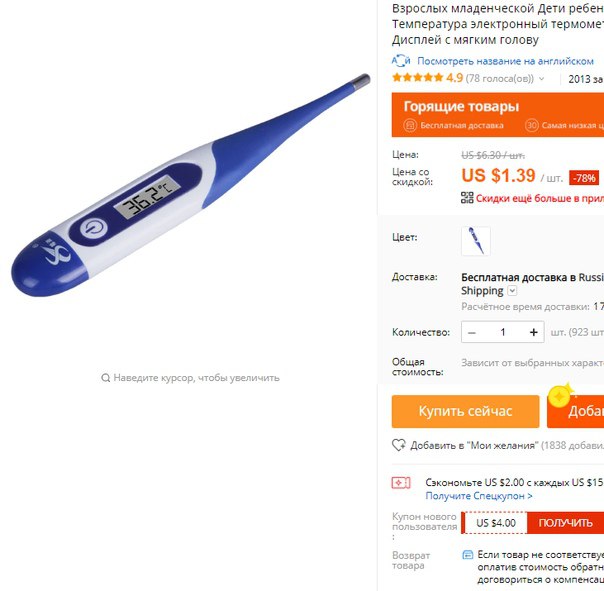
Task: Open "Посмотреть название на английском" link
Action: (505, 61)
